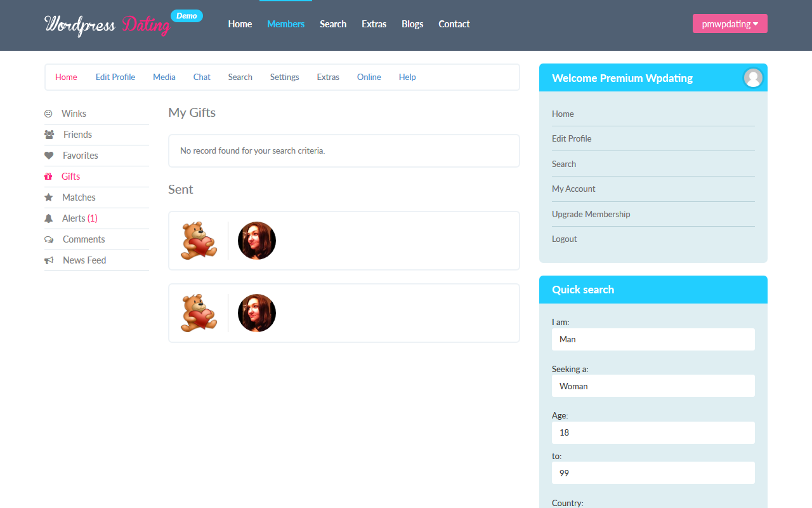This screenshot has width=812, height=508.
Task: Click the Logout link
Action: pos(565,239)
